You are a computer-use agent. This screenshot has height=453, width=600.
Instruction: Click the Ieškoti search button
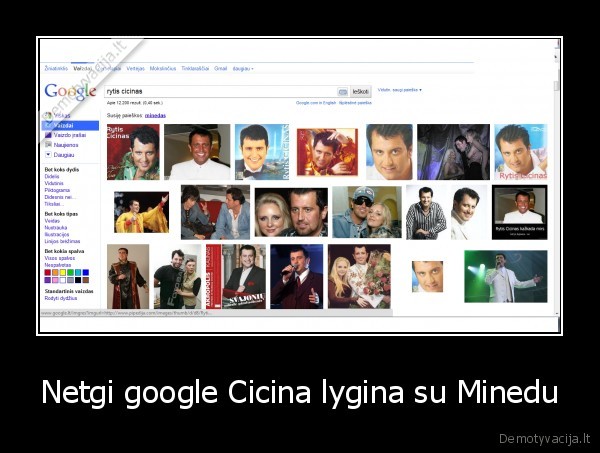(360, 92)
